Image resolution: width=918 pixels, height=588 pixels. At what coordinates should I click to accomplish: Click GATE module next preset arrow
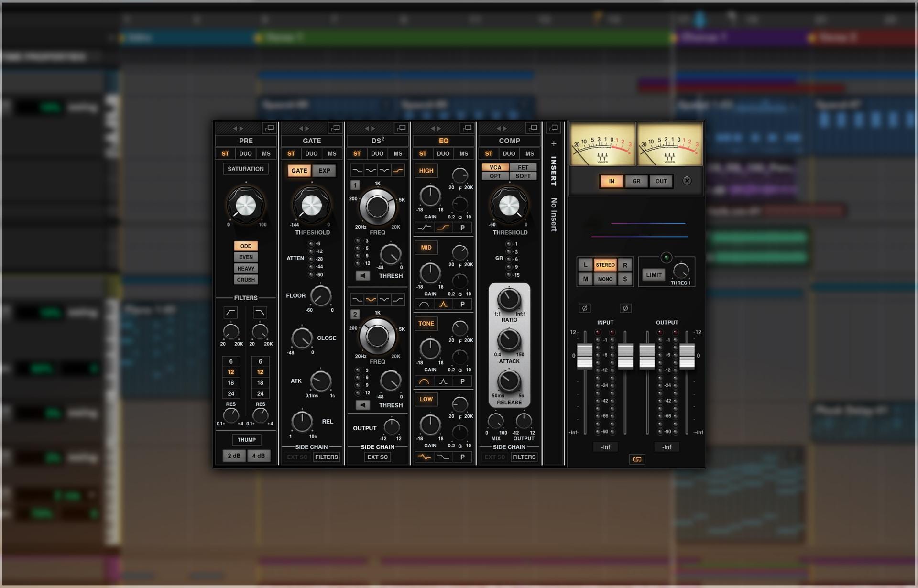[307, 128]
